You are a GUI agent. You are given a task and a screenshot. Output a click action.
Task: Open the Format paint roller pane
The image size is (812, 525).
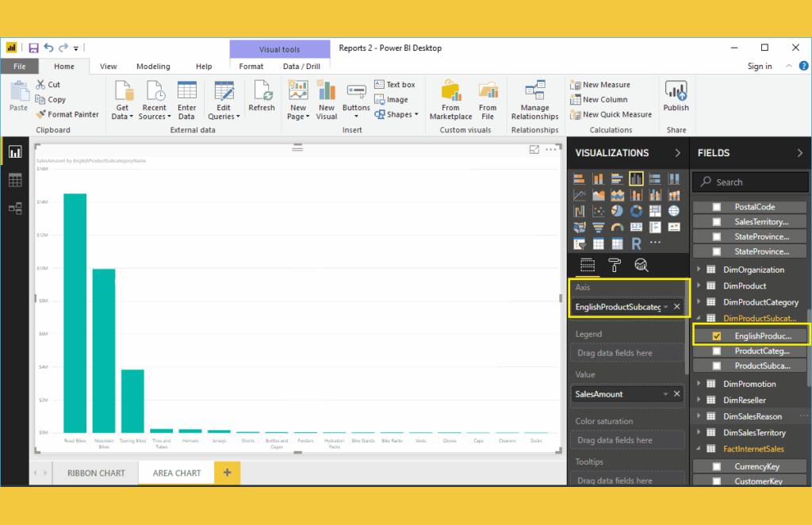coord(615,265)
